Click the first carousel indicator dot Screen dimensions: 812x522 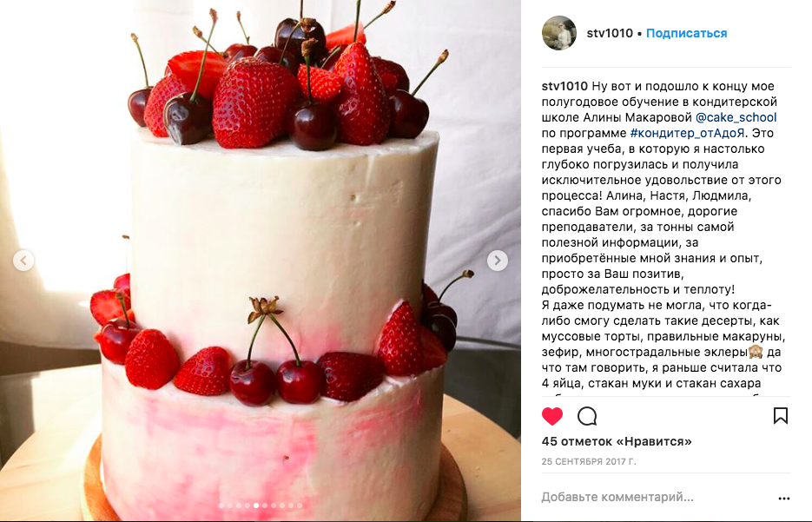pos(221,505)
